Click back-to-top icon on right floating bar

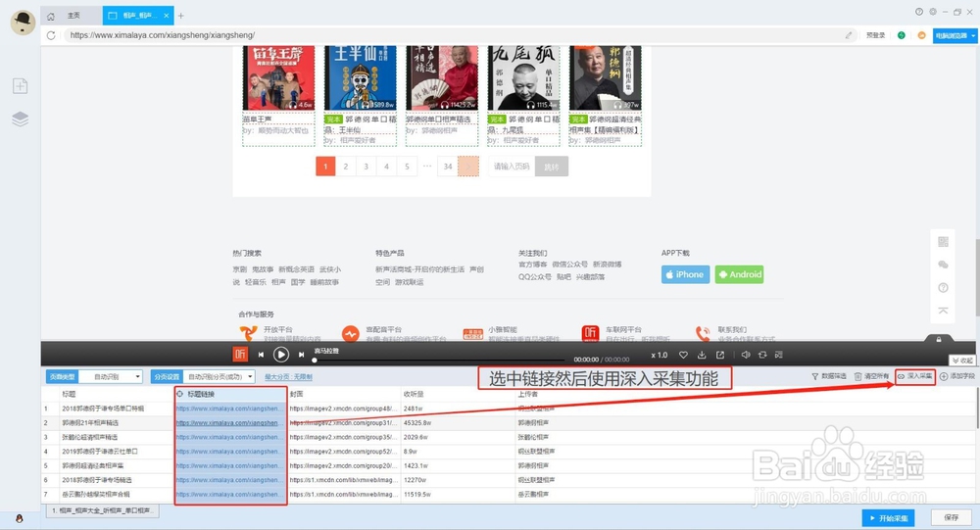(x=943, y=311)
